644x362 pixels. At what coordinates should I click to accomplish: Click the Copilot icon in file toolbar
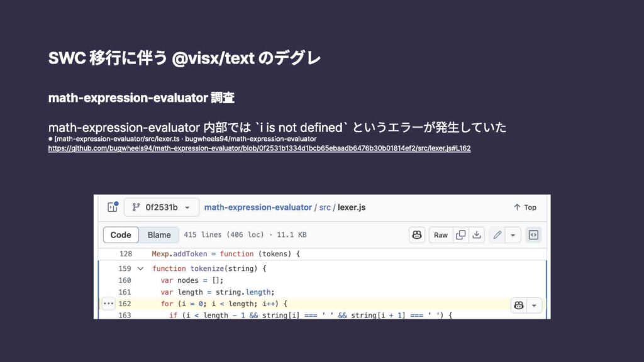[x=417, y=235]
